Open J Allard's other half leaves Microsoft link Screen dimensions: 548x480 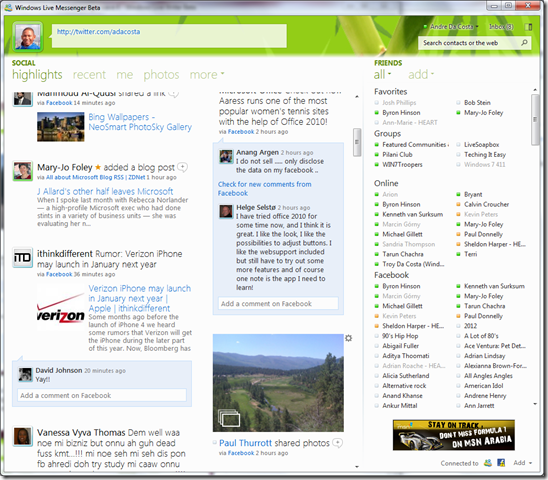tap(105, 191)
